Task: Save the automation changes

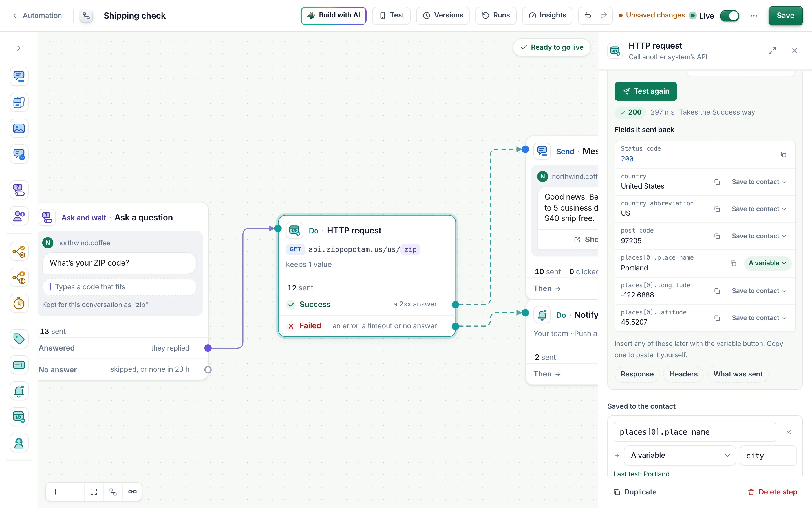Action: [785, 16]
